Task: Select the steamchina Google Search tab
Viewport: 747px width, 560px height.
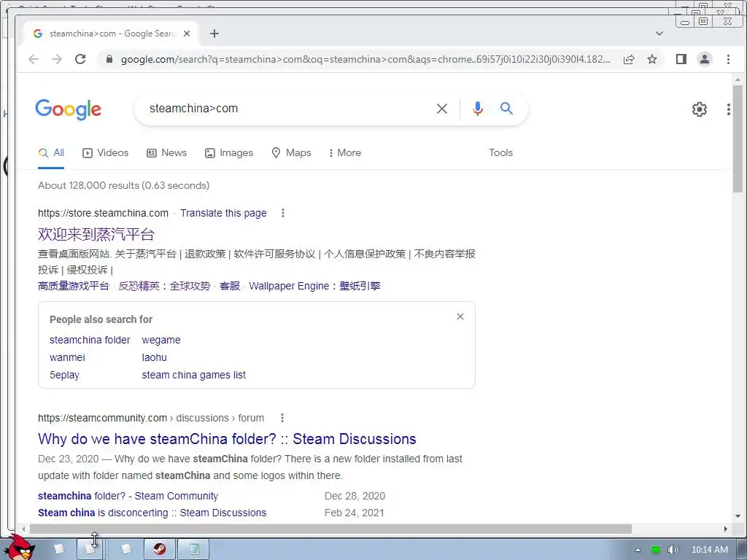Action: click(111, 34)
